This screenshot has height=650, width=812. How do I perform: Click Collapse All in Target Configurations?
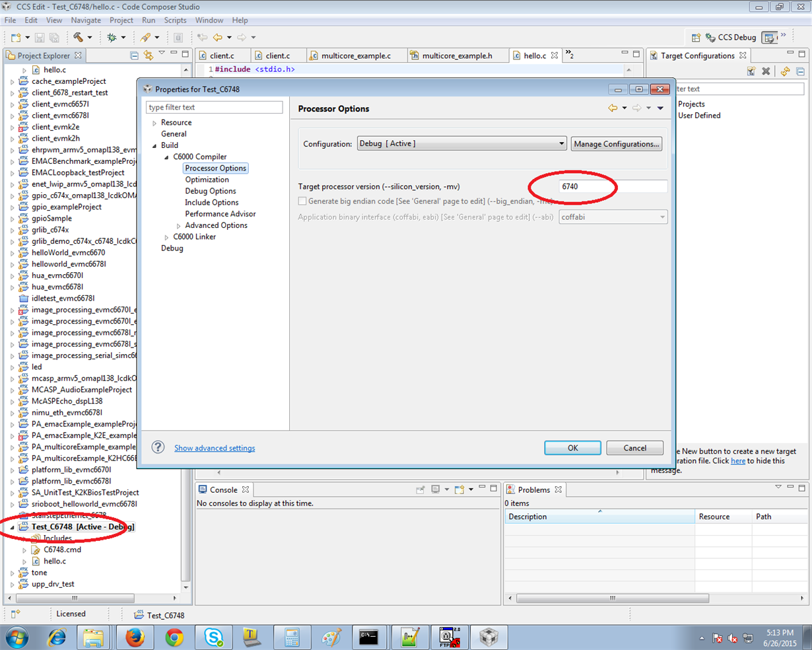[800, 71]
